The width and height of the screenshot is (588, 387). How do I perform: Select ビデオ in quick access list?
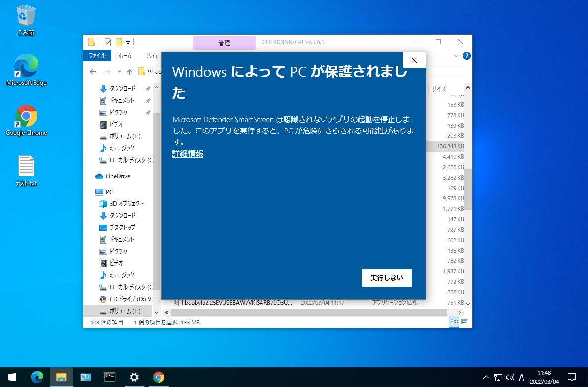click(116, 124)
